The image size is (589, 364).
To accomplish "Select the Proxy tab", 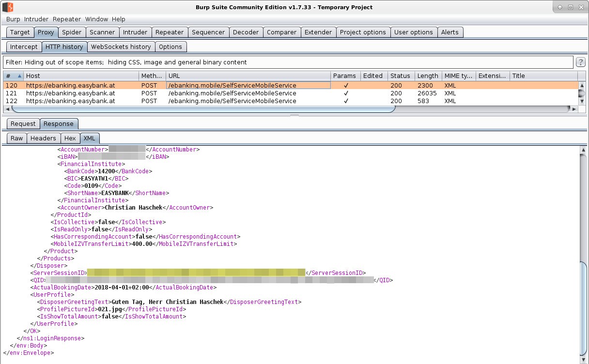I will tap(46, 32).
